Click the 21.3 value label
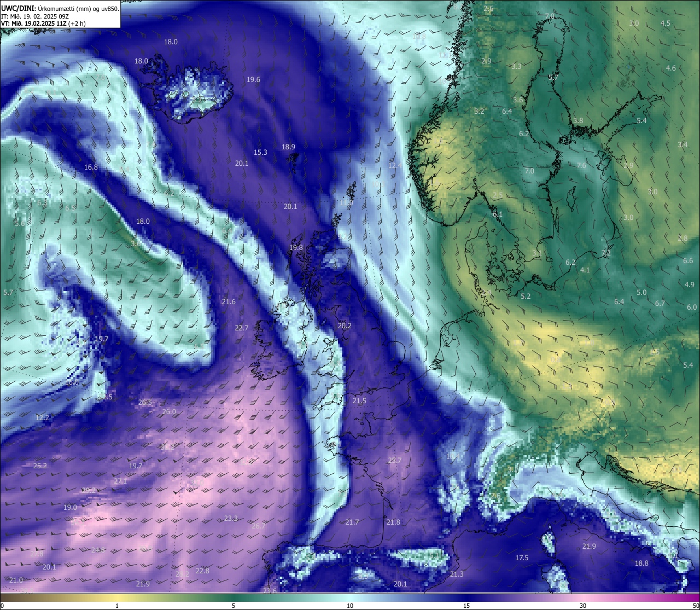 click(457, 574)
